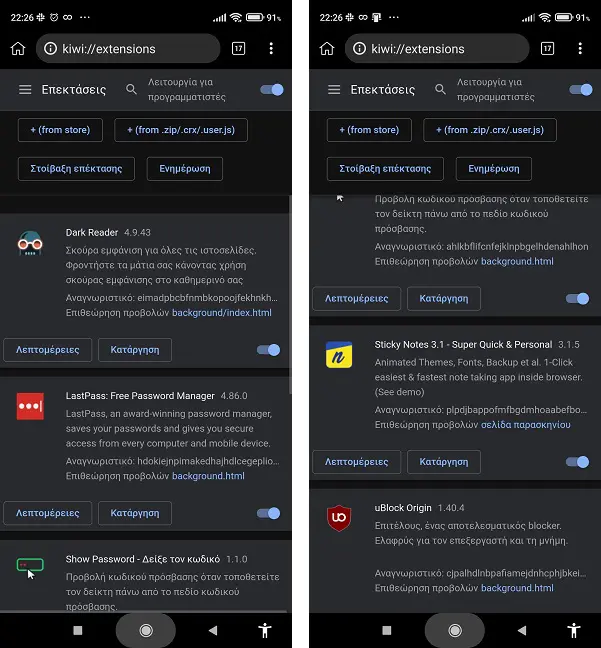The width and height of the screenshot is (601, 648).
Task: Click '+ (from store)' in left screenshot
Action: pos(60,130)
